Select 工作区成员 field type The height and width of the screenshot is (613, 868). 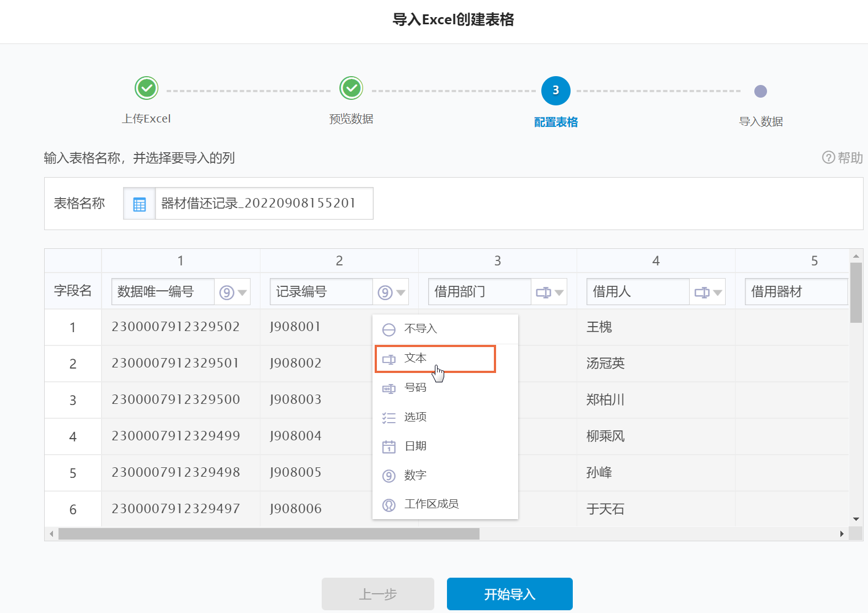point(445,504)
